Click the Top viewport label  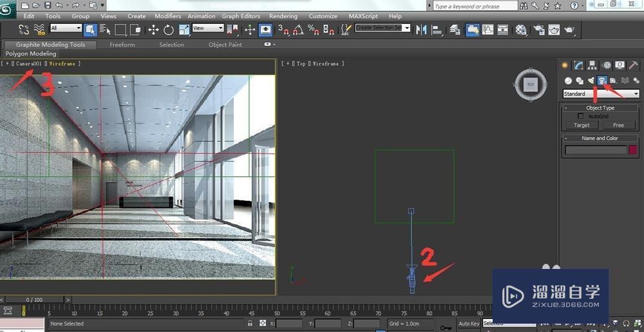[301, 64]
